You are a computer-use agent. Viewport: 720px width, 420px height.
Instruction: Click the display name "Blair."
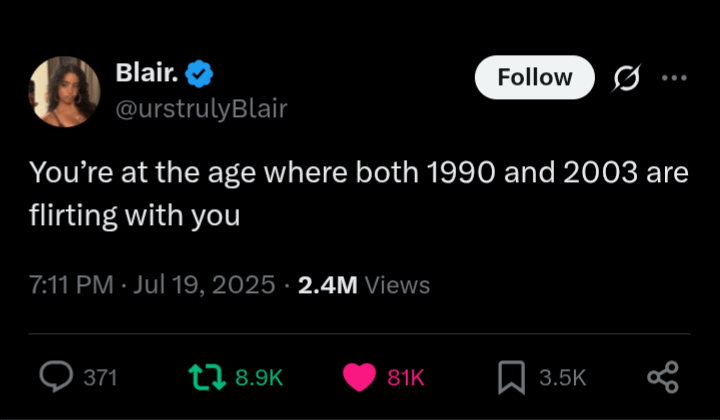146,74
